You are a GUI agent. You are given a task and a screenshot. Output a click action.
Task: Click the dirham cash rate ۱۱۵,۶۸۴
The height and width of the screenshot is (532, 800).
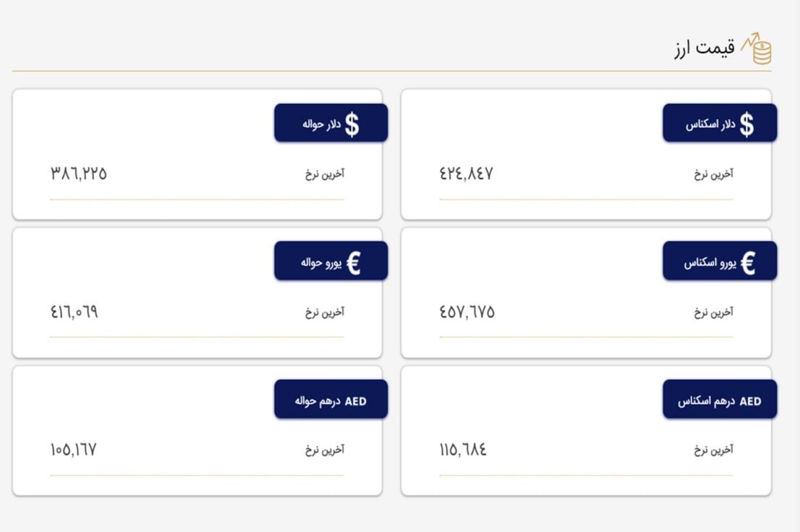463,450
